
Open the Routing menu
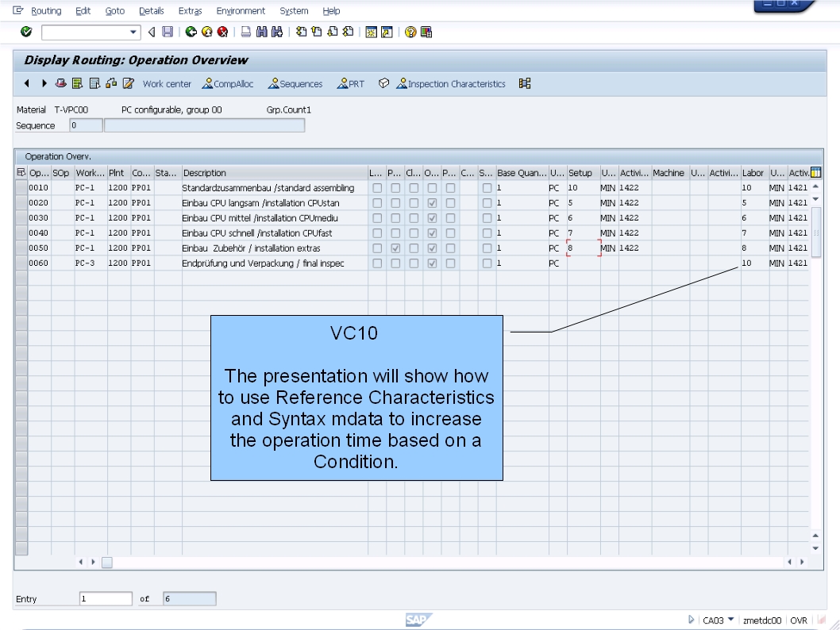click(46, 10)
